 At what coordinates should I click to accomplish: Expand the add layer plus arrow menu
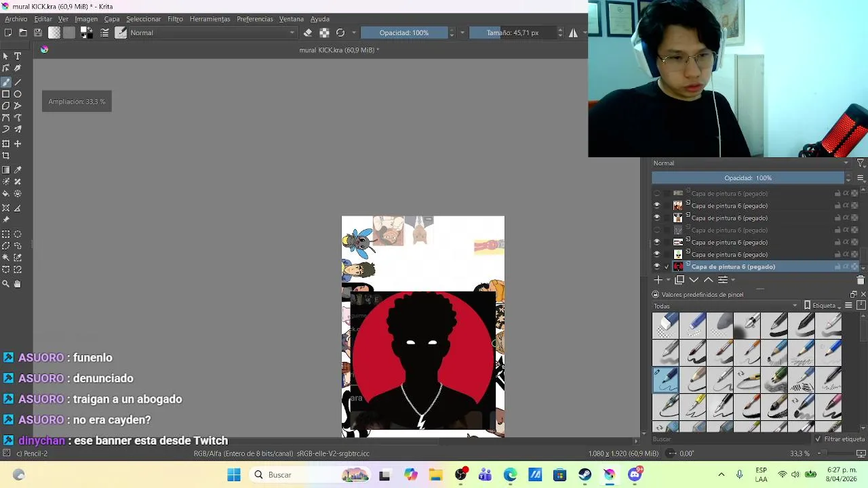click(x=668, y=281)
